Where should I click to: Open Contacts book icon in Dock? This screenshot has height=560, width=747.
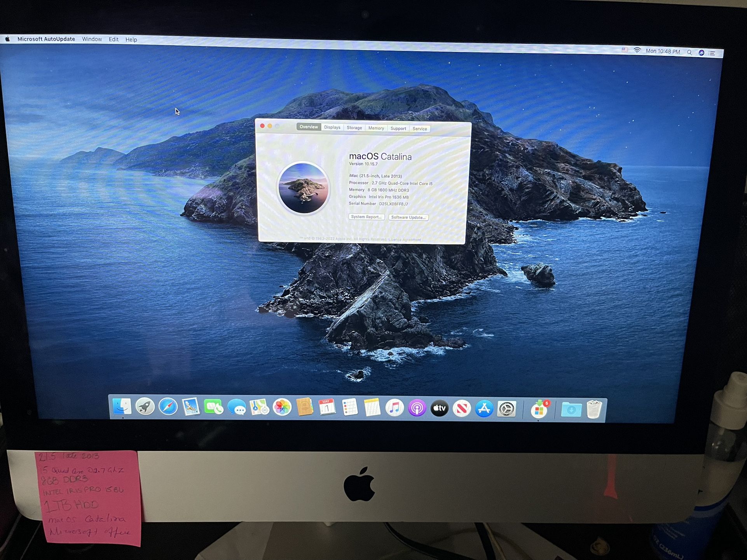pos(305,408)
